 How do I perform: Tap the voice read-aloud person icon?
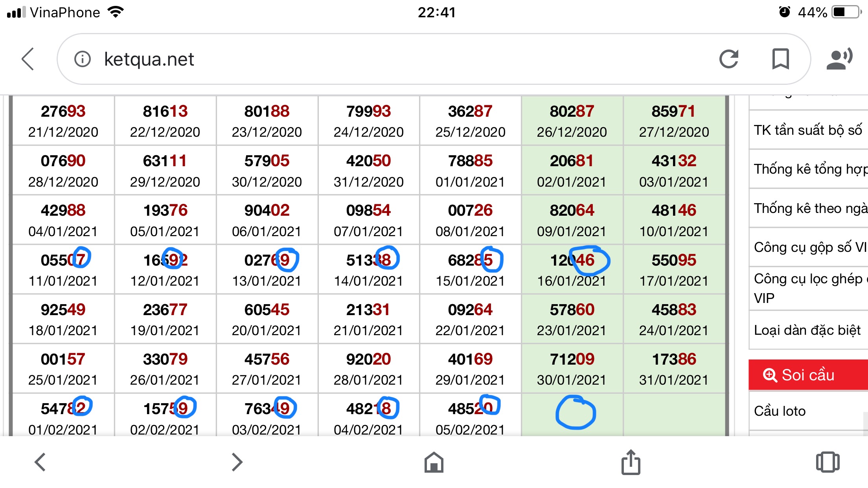[839, 59]
